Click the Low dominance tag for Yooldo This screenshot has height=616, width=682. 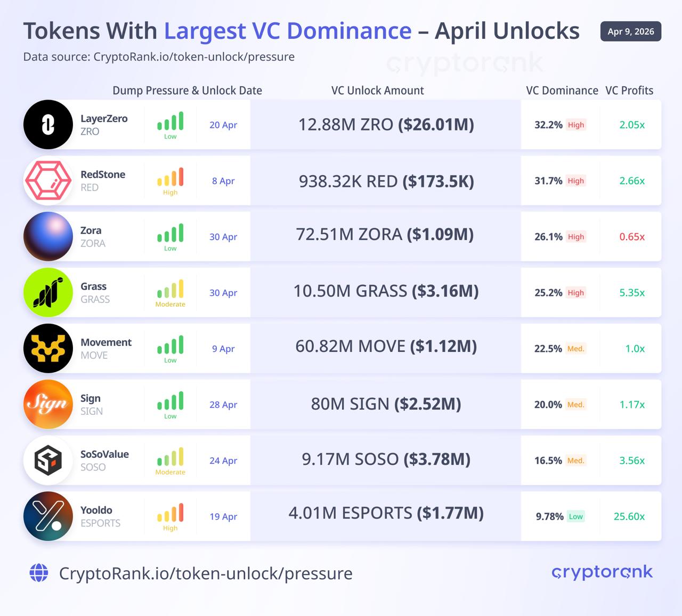pyautogui.click(x=576, y=516)
